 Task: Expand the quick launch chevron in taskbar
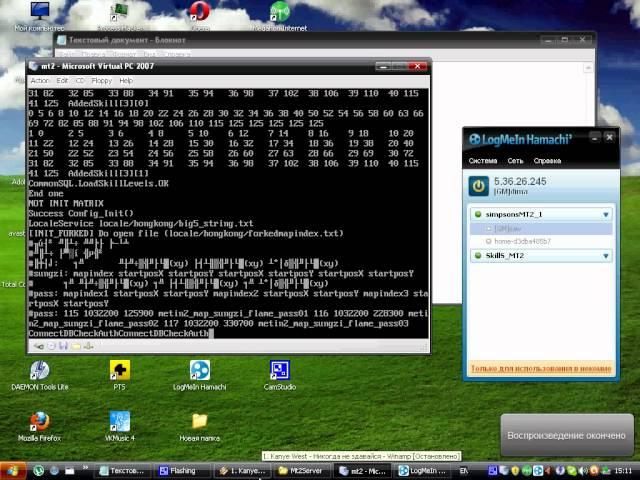(85, 468)
